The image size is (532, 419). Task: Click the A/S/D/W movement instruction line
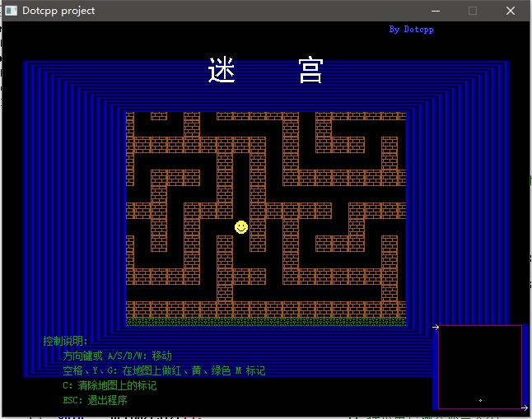(117, 356)
